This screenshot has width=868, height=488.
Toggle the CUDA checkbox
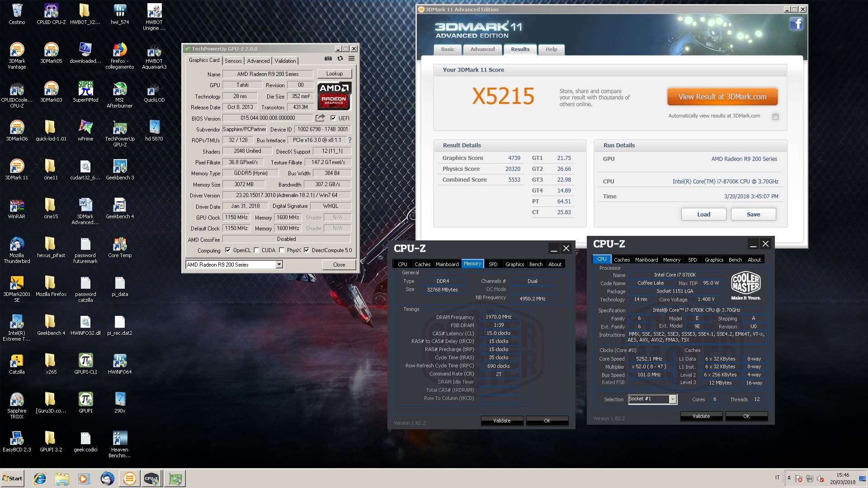pos(256,250)
